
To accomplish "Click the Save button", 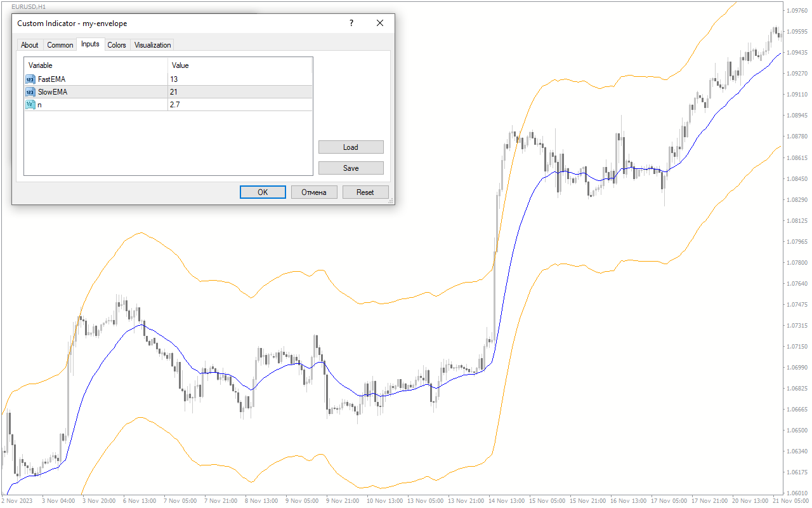I will 351,168.
